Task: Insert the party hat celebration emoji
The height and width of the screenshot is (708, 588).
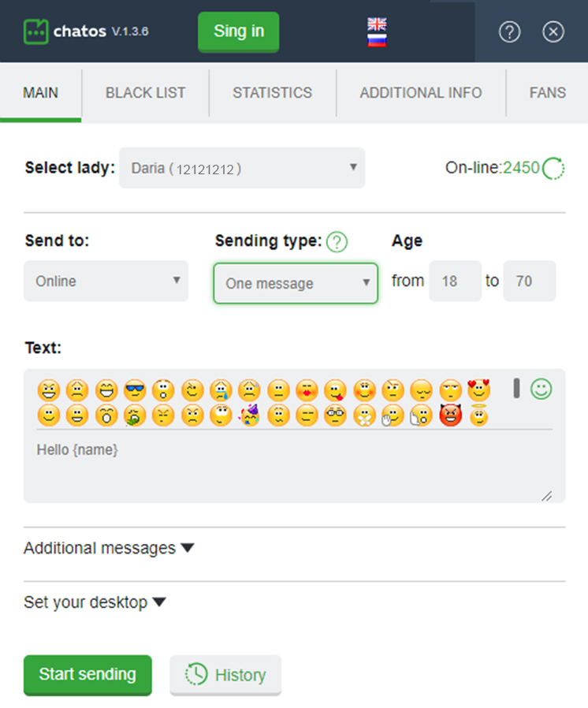Action: (250, 415)
